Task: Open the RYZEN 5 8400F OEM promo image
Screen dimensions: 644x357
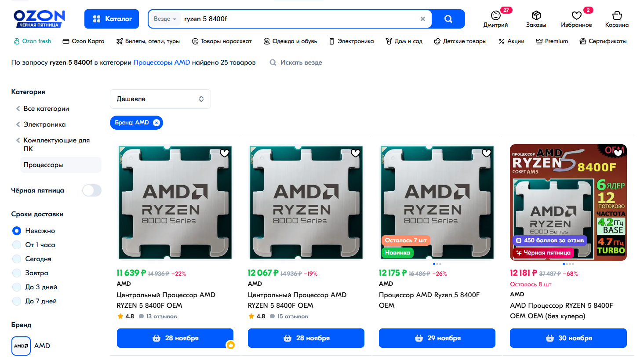Action: click(x=568, y=202)
